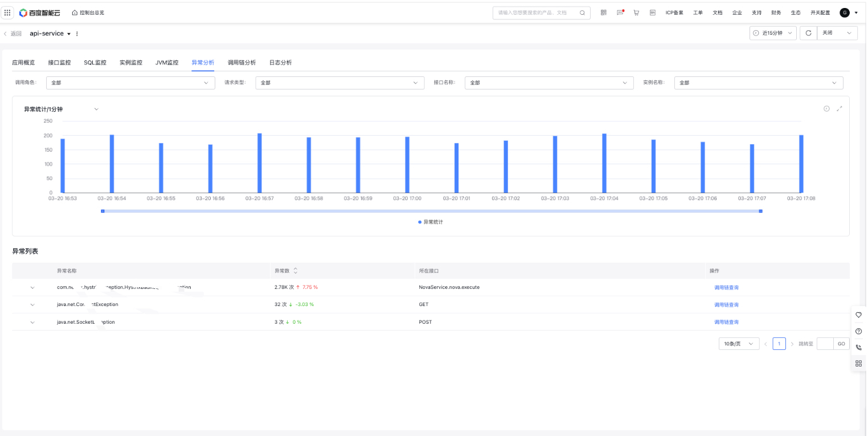Click 调用链查询 for NovaService.nova.execute row

pyautogui.click(x=726, y=287)
